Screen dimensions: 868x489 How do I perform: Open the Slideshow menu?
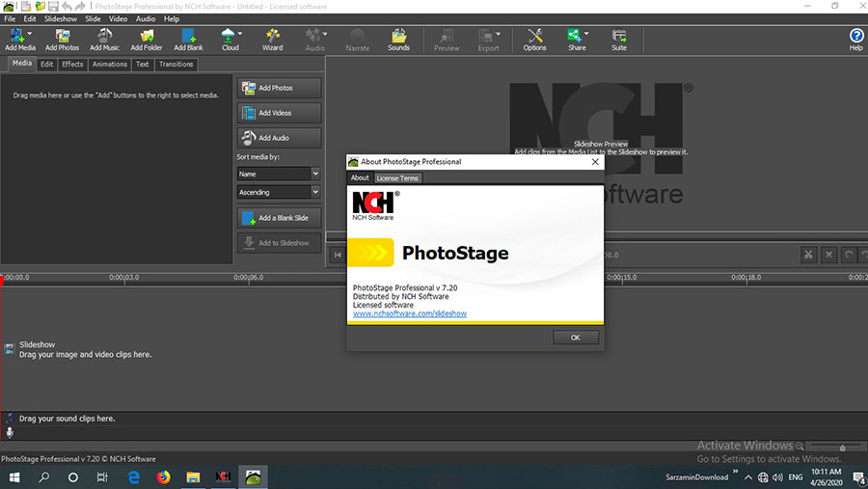coord(61,19)
